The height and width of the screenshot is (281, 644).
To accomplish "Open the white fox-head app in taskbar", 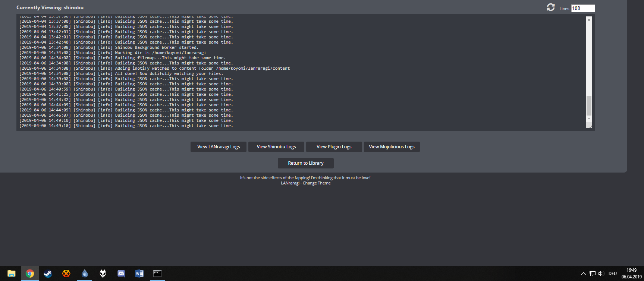I will (103, 274).
